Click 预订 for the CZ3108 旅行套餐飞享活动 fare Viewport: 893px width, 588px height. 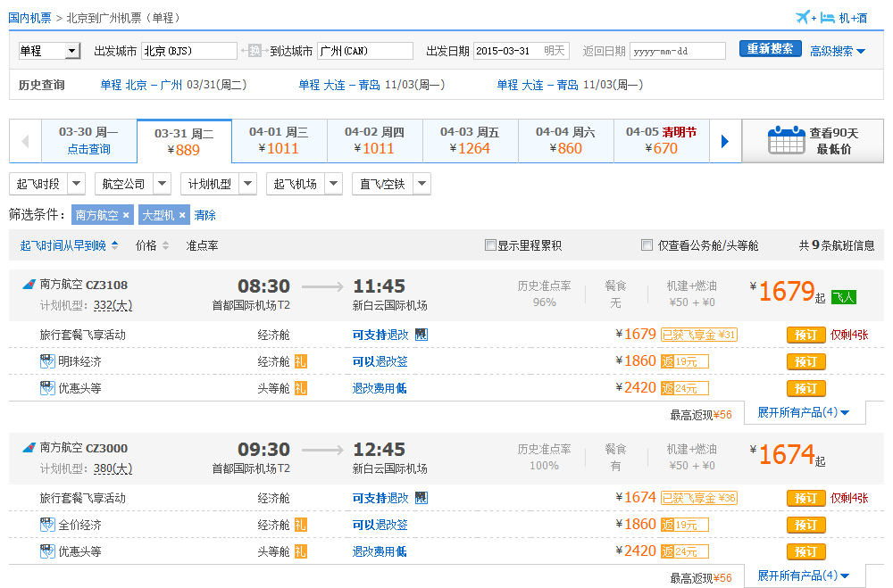pyautogui.click(x=805, y=335)
